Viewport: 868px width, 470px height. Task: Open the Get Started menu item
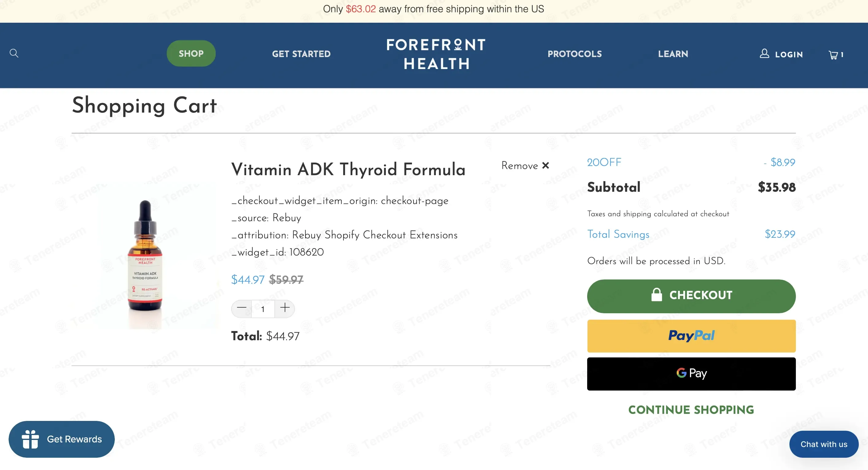(301, 54)
